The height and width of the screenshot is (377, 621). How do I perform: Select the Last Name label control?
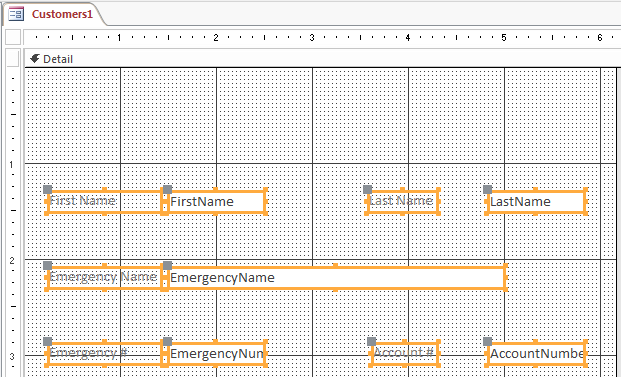(x=403, y=202)
